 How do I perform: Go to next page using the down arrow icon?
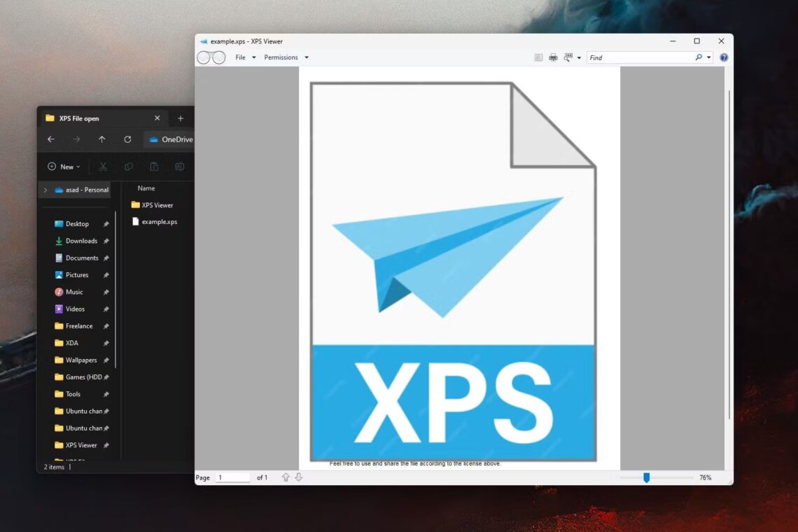point(299,477)
